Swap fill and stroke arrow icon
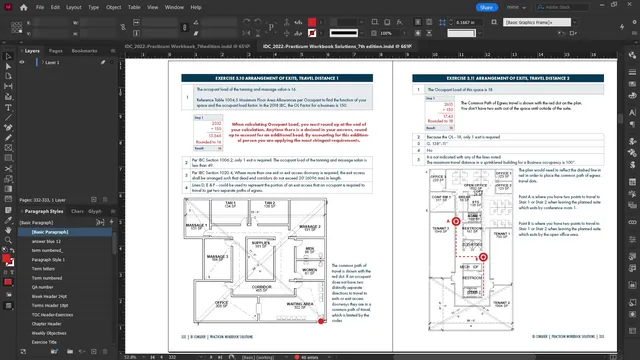The image size is (640, 360). coord(12,250)
